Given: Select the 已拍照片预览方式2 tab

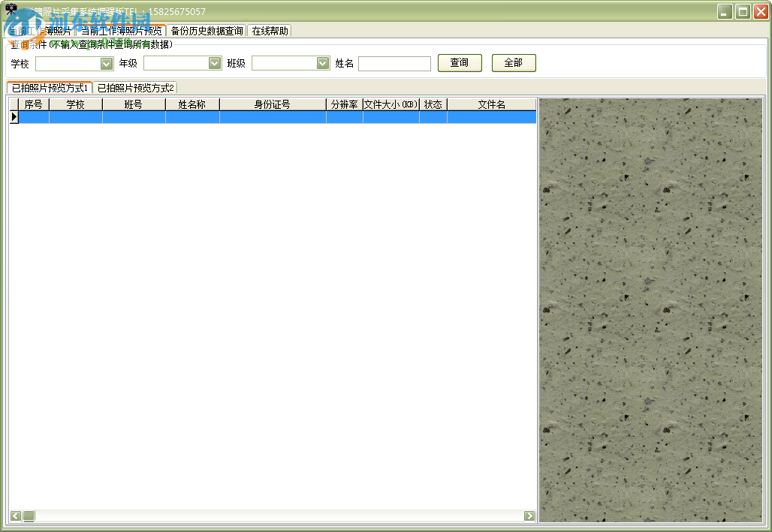Looking at the screenshot, I should click(135, 88).
